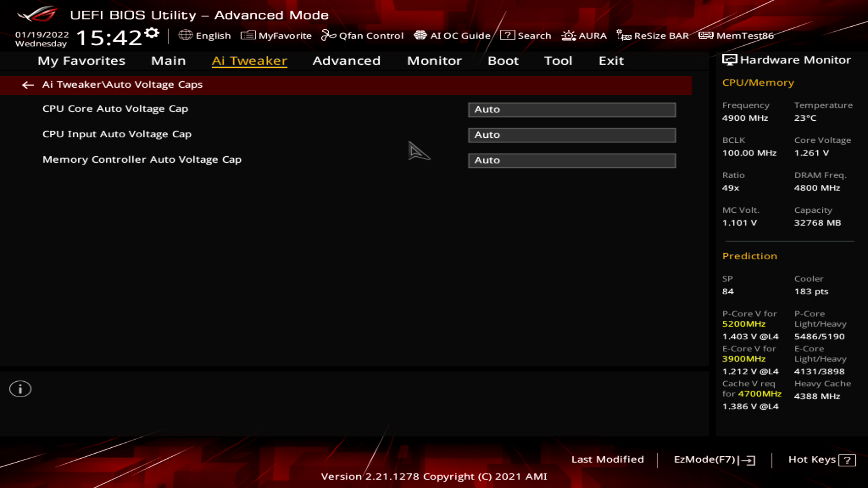Open the Memory Controller Auto Voltage Cap dropdown
The width and height of the screenshot is (868, 488).
(x=571, y=160)
